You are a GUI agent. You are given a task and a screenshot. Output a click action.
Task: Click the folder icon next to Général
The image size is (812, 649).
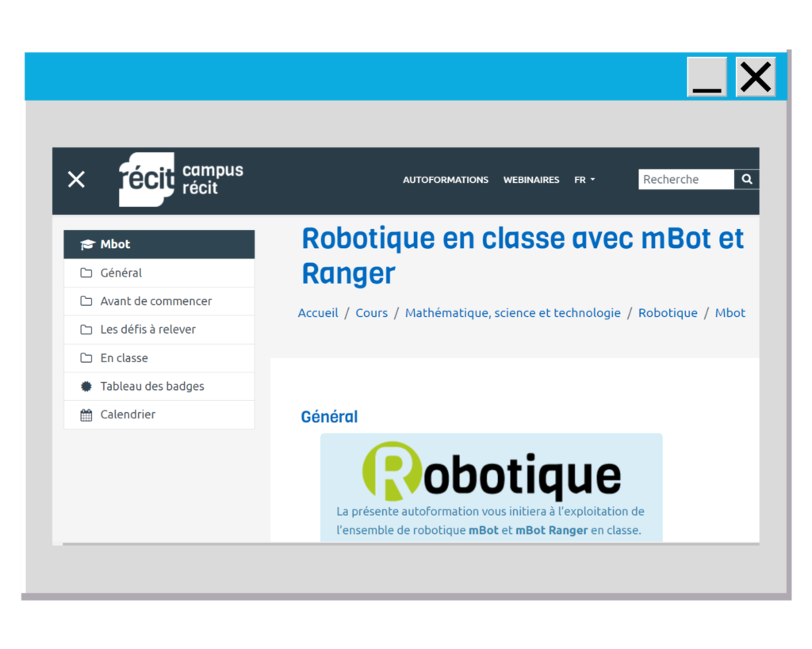click(86, 273)
